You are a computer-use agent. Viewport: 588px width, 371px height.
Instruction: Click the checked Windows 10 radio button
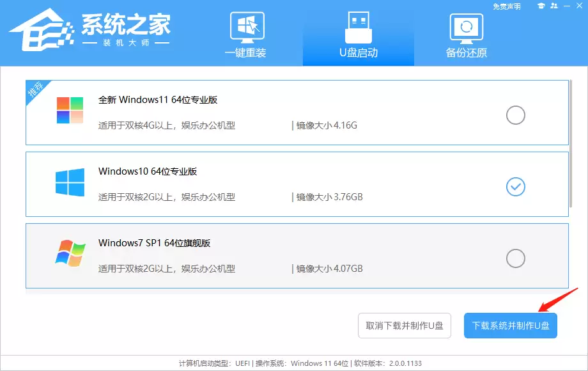coord(515,187)
